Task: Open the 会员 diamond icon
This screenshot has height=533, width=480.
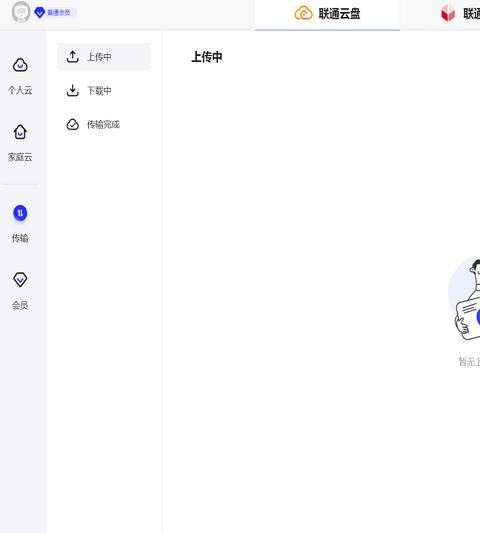Action: click(x=20, y=280)
